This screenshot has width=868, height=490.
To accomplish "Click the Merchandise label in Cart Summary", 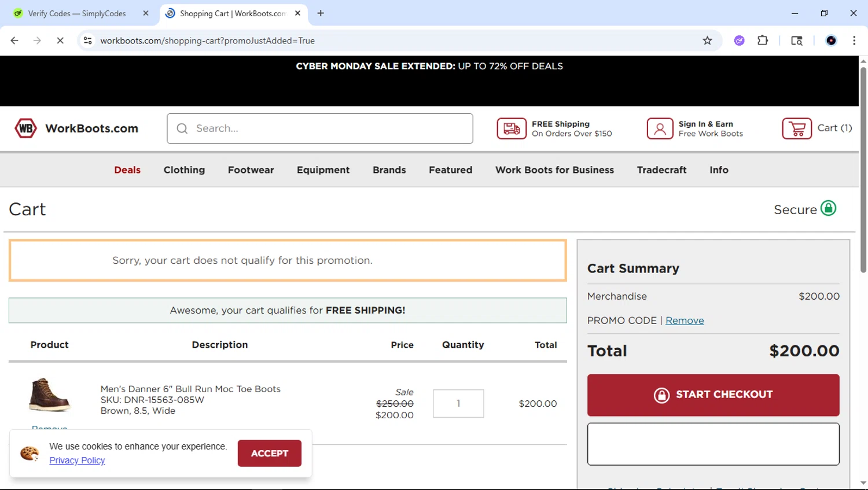I will 617,296.
